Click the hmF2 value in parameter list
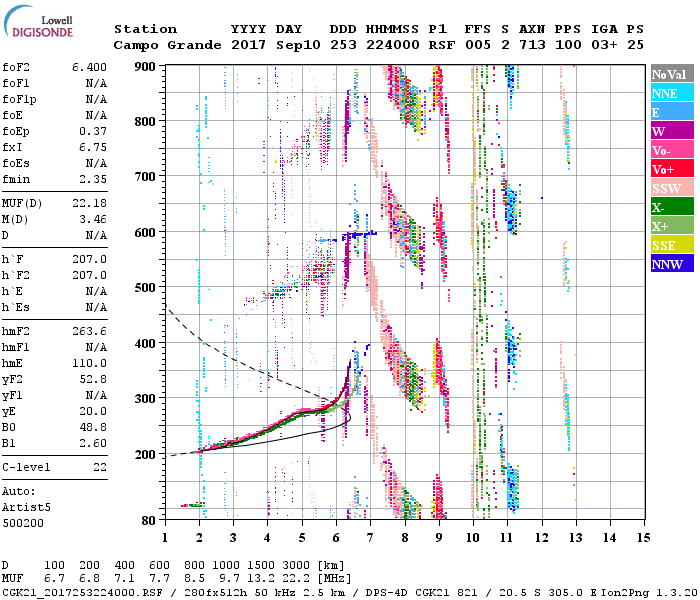The image size is (700, 600). coord(90,331)
